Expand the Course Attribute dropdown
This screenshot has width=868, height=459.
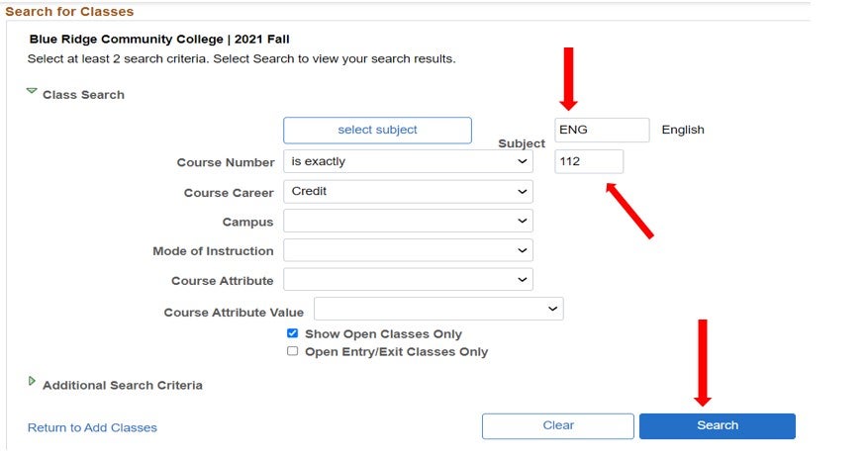click(408, 280)
